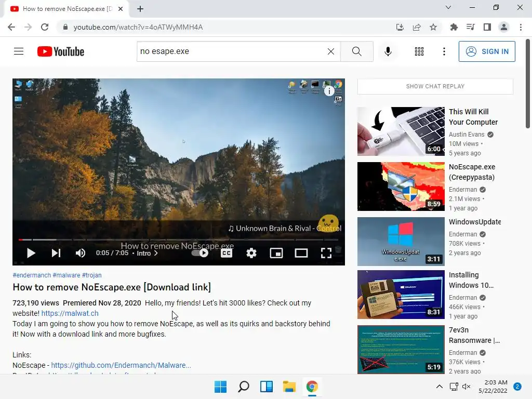532x399 pixels.
Task: Open the #malware hashtag
Action: 66,275
